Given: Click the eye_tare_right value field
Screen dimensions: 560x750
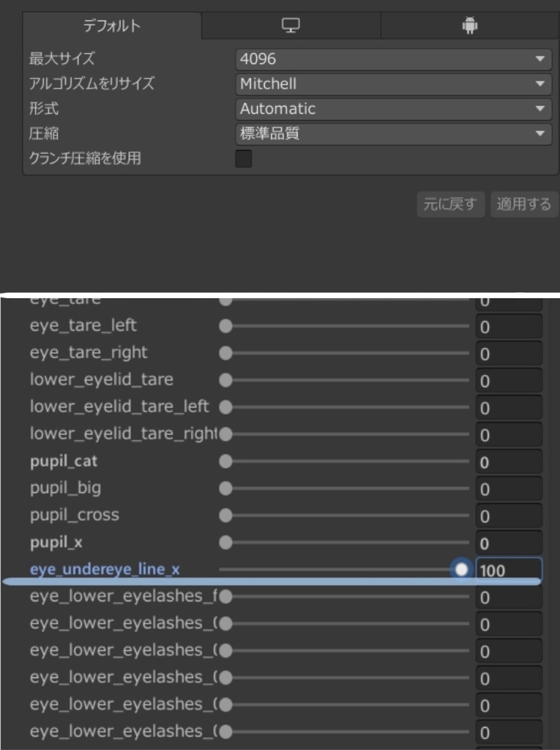Looking at the screenshot, I should click(x=509, y=352).
